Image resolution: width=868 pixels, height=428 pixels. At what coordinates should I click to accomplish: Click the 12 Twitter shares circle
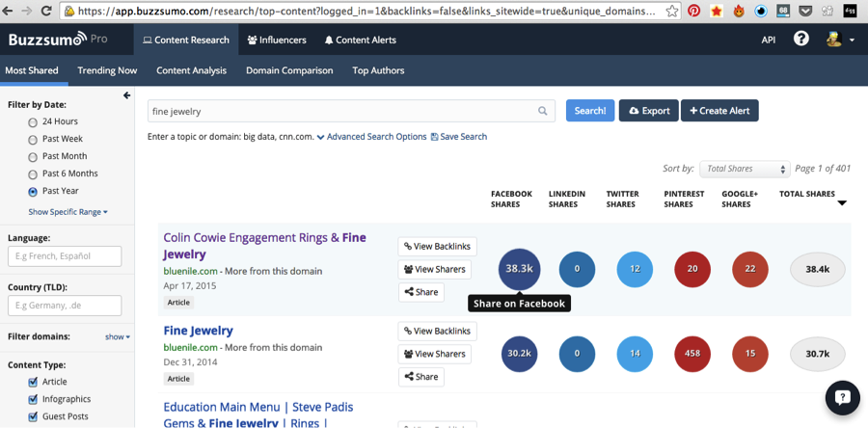pyautogui.click(x=635, y=269)
